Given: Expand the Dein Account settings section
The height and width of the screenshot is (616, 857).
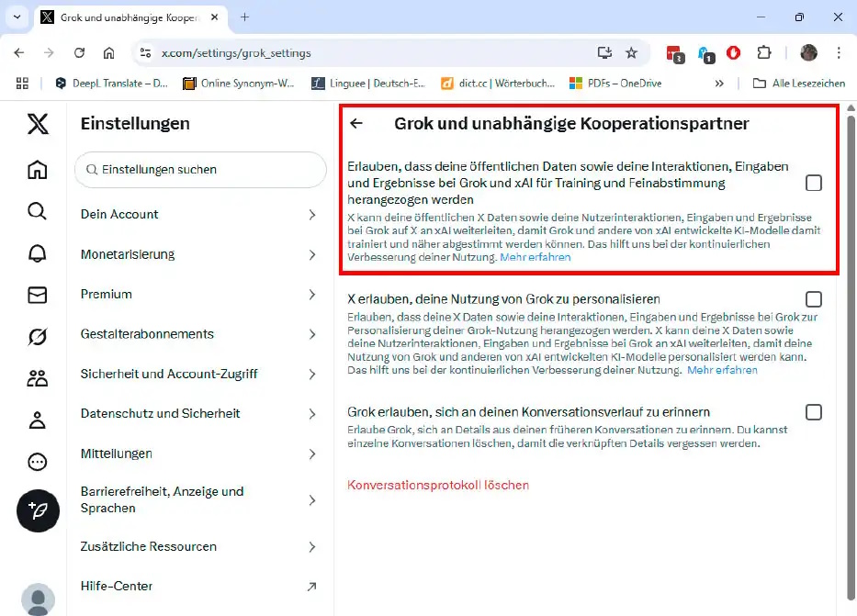Looking at the screenshot, I should pos(197,215).
